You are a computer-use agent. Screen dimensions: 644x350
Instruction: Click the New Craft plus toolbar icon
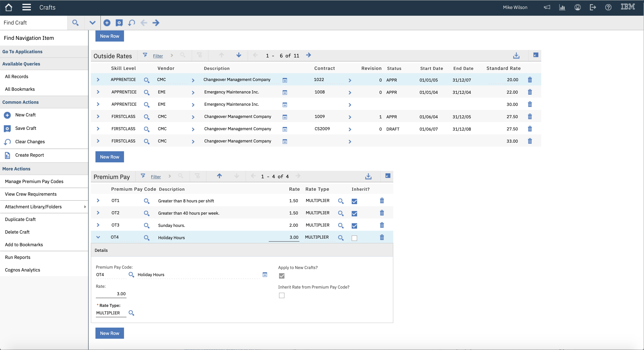point(107,23)
